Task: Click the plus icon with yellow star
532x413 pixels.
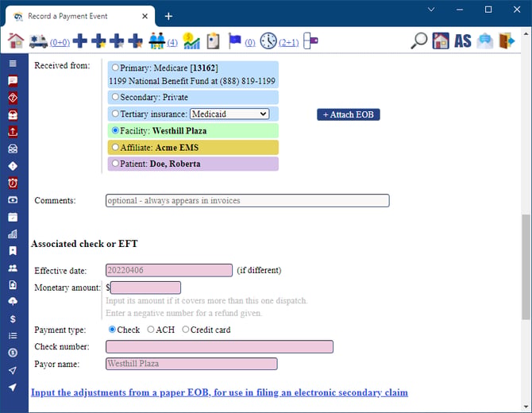Action: pyautogui.click(x=98, y=41)
